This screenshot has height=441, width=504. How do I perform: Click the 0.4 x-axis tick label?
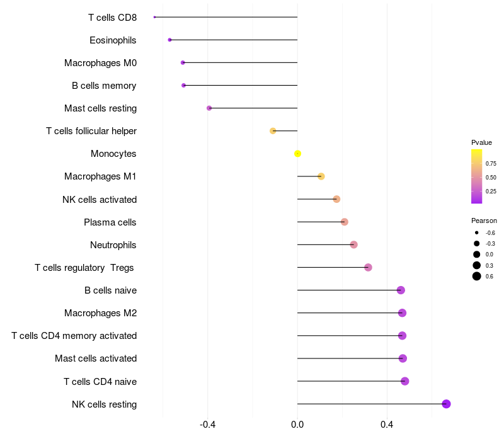387,425
